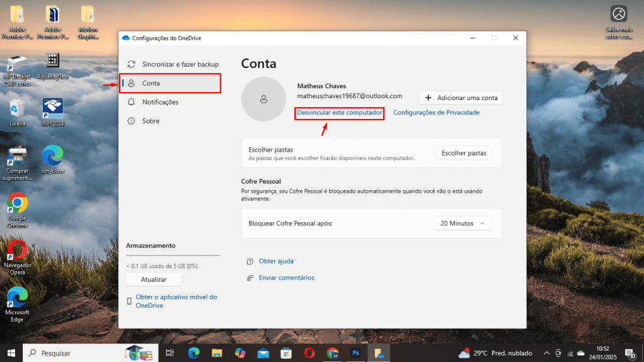Open the notification center icon
644x362 pixels.
(630, 353)
